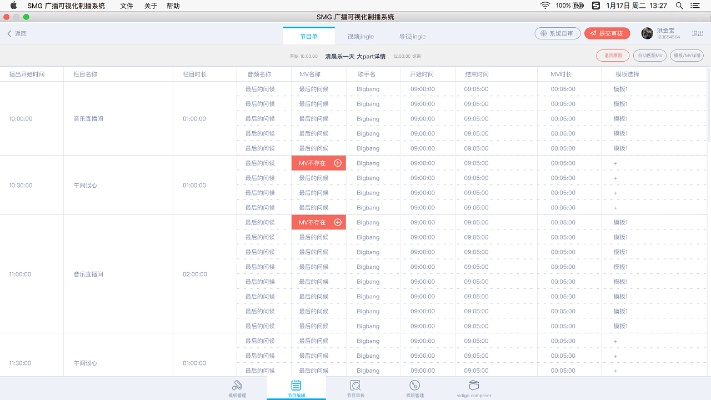Click plus icon on MV不存在 in 10:30:00 block
711x400 pixels.
click(338, 162)
